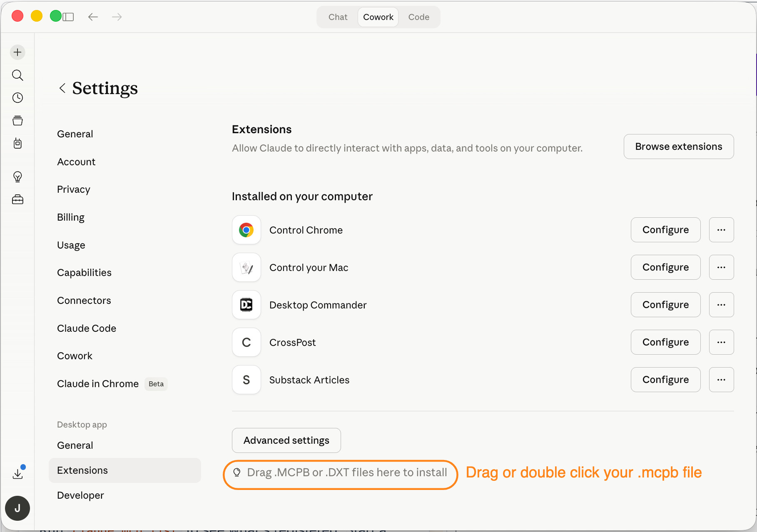Image resolution: width=757 pixels, height=532 pixels.
Task: Open more options for Control your Mac
Action: (722, 267)
